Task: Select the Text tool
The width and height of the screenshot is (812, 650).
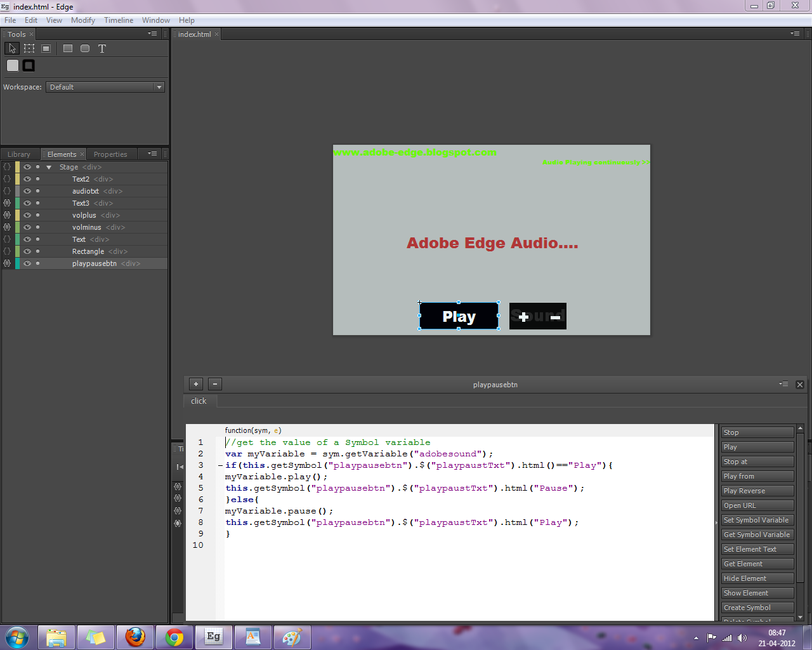Action: point(101,48)
